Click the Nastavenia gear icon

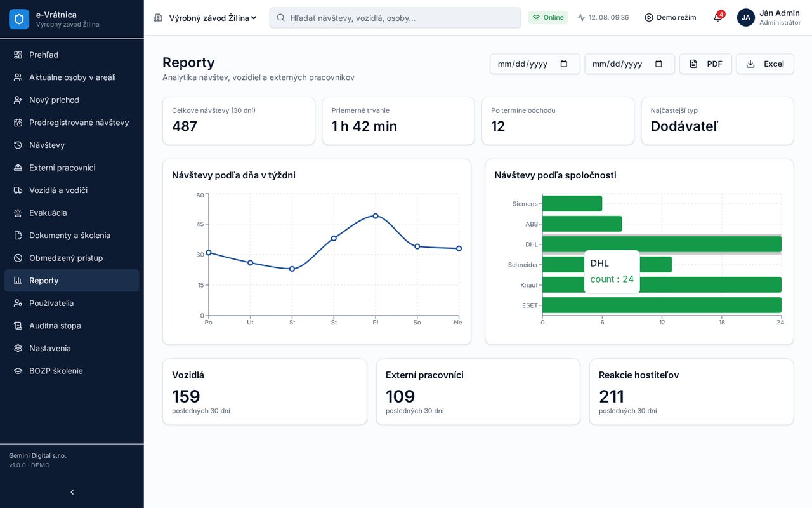[18, 348]
